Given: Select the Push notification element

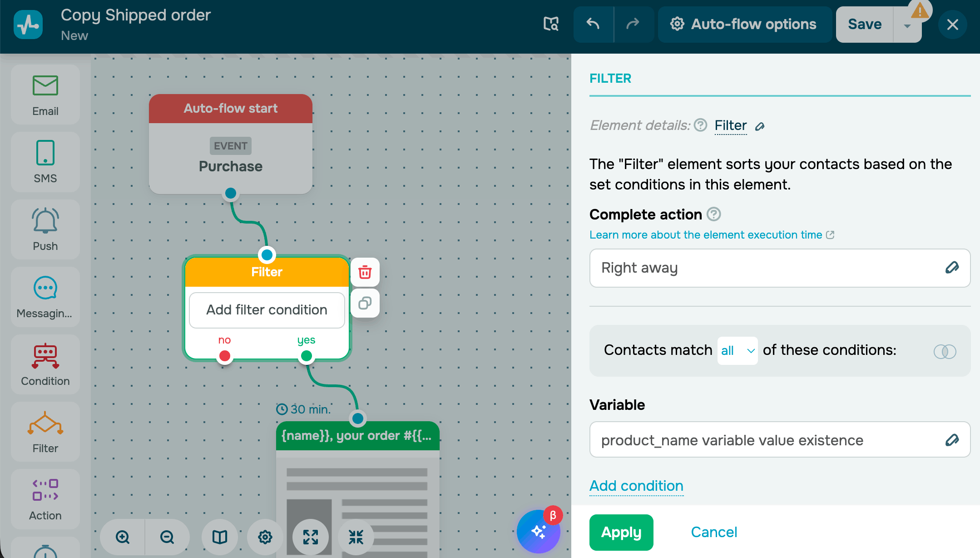Looking at the screenshot, I should tap(45, 229).
